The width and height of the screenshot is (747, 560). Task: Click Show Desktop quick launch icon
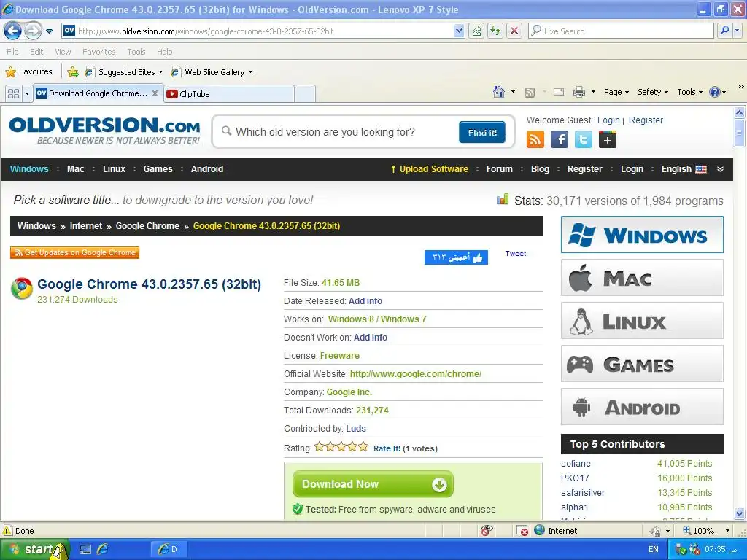(85, 549)
